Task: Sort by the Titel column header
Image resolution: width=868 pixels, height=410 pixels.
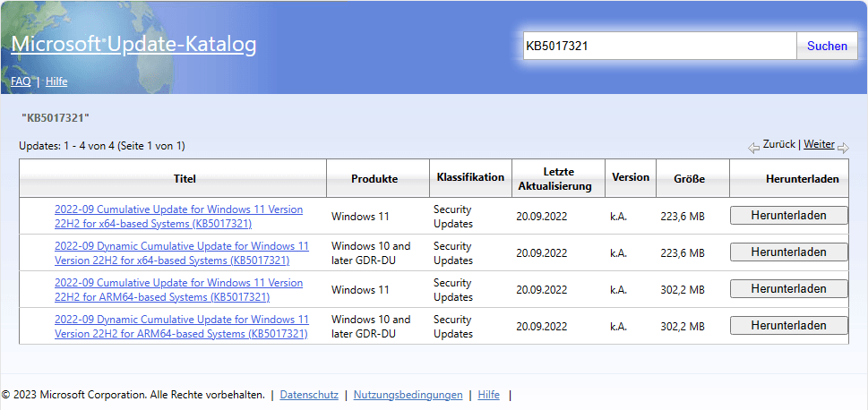Action: (x=185, y=179)
